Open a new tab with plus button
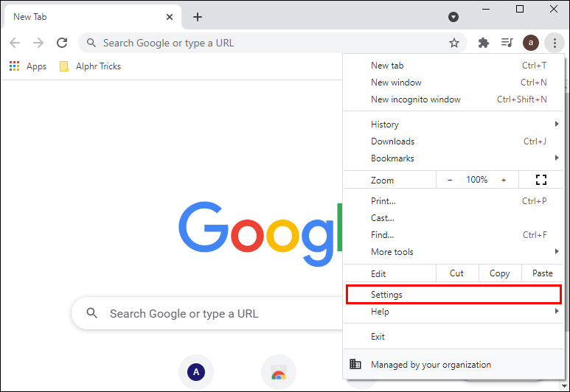The image size is (570, 392). 198,17
